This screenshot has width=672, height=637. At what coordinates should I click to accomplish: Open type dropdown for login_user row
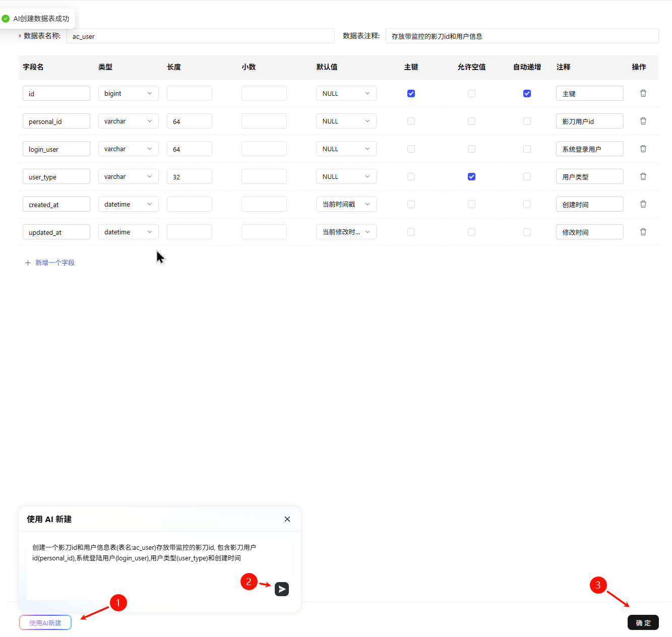[x=129, y=149]
